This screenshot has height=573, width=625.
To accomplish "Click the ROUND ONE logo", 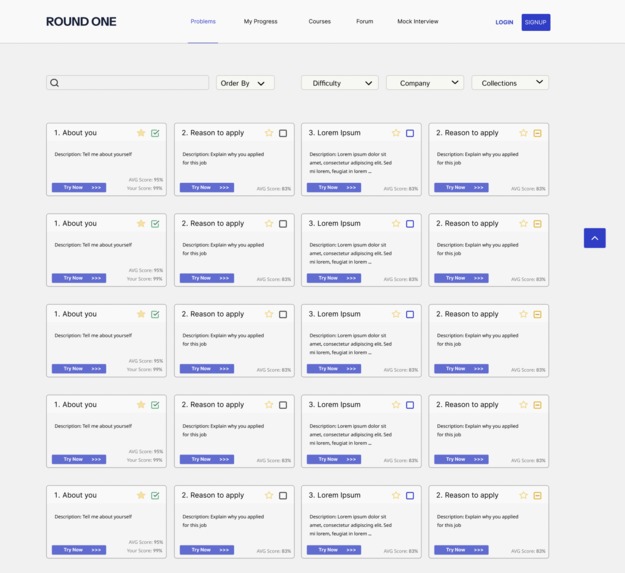I will point(81,22).
